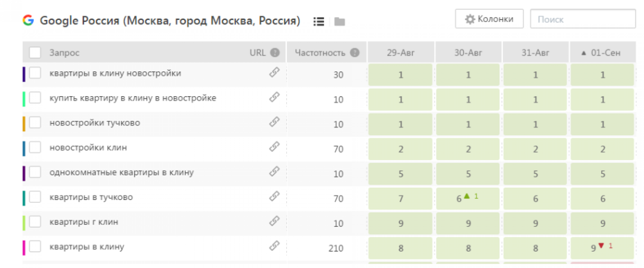644x268 pixels.
Task: Check the новостройки клин row checkbox
Action: tap(35, 147)
